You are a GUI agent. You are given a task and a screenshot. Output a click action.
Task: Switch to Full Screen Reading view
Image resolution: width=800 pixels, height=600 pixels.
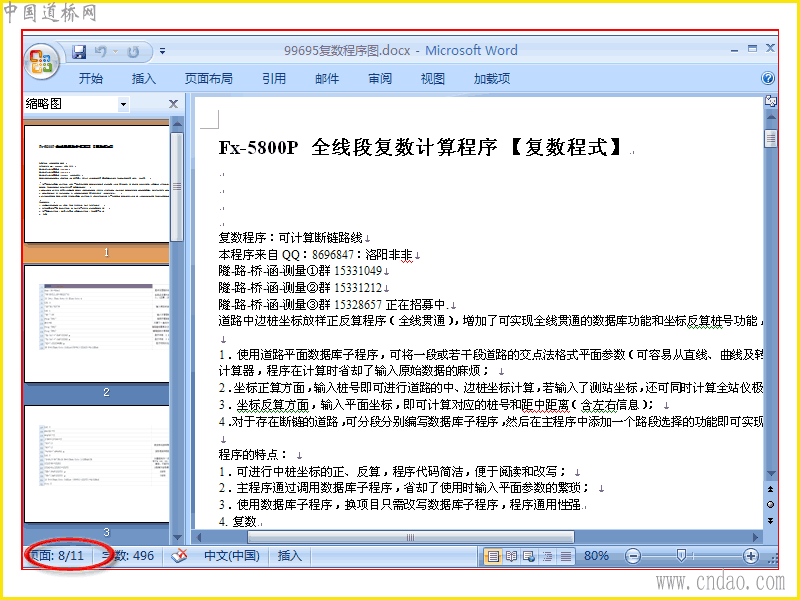tap(511, 556)
